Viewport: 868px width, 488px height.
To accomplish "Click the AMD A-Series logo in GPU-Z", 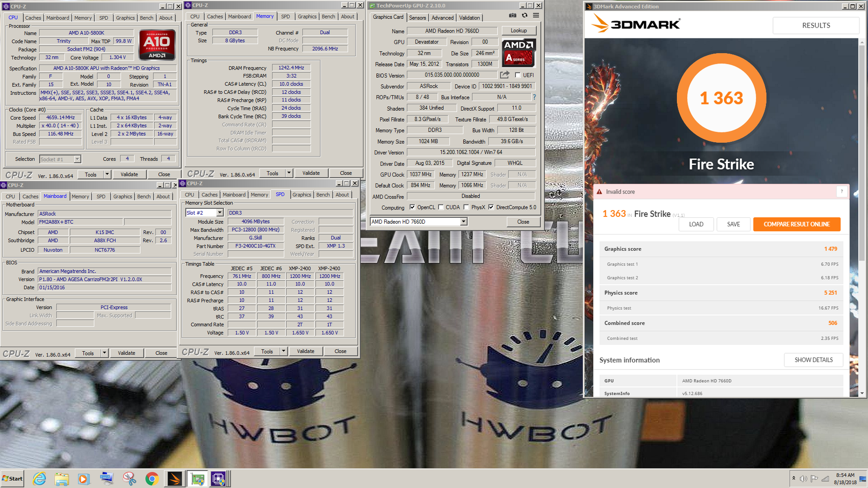I will (519, 53).
